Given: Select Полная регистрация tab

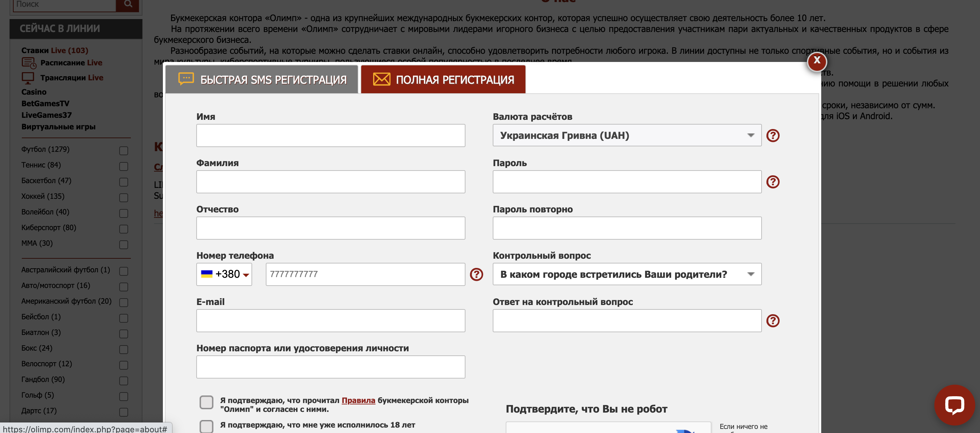Looking at the screenshot, I should pos(443,79).
